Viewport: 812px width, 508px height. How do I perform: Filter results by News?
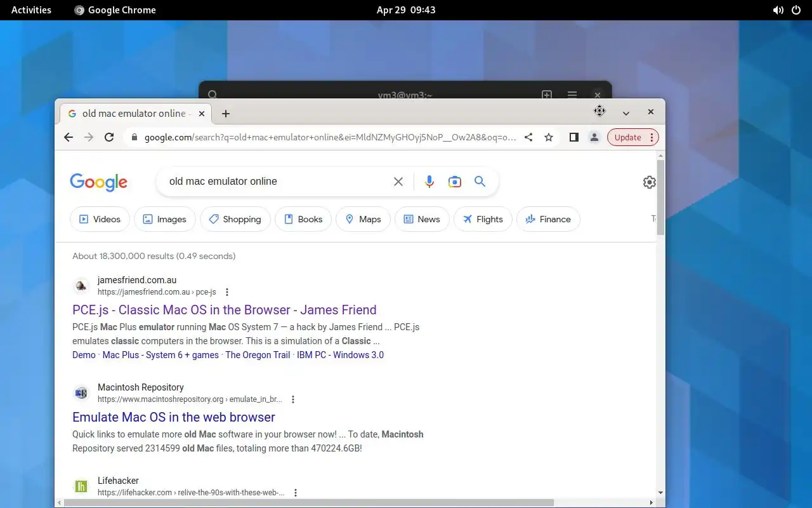pyautogui.click(x=422, y=219)
